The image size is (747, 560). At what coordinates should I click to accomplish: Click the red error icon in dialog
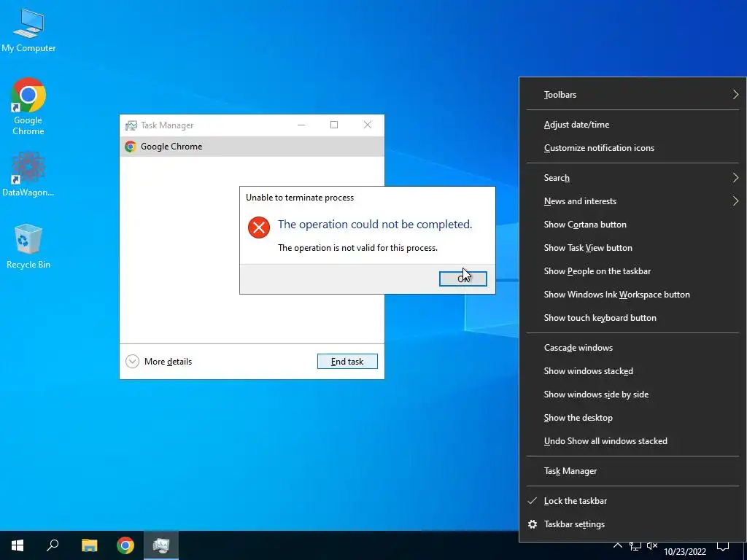coord(259,227)
